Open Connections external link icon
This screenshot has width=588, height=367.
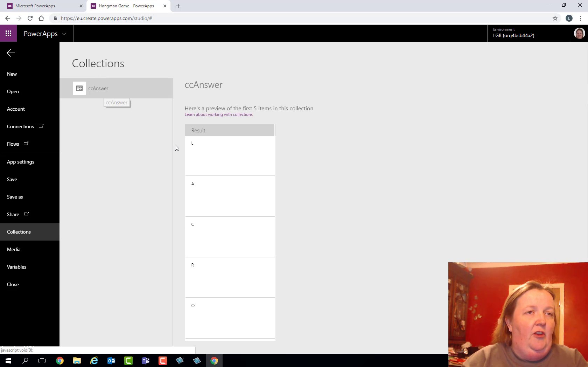coord(41,126)
